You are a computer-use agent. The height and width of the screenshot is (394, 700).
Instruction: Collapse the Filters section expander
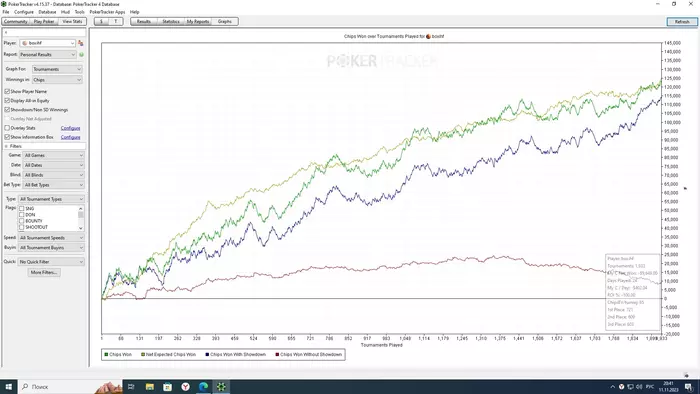pos(6,146)
